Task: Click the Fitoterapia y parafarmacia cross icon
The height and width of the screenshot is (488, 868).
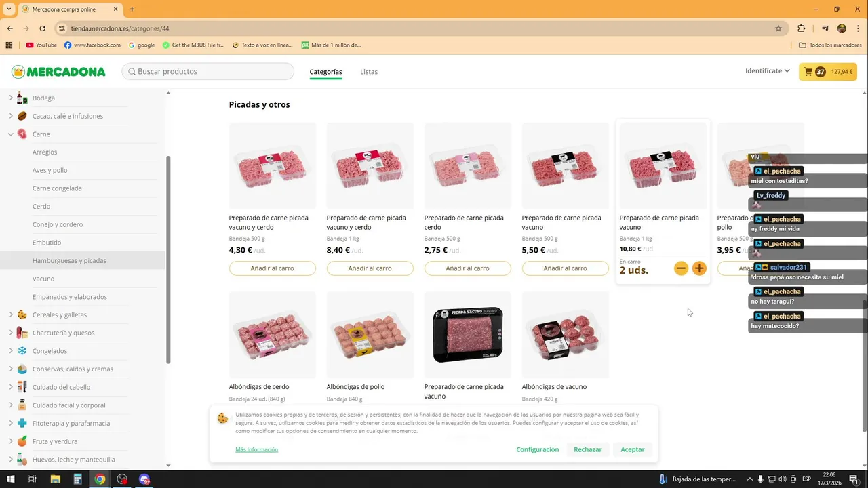Action: point(22,423)
